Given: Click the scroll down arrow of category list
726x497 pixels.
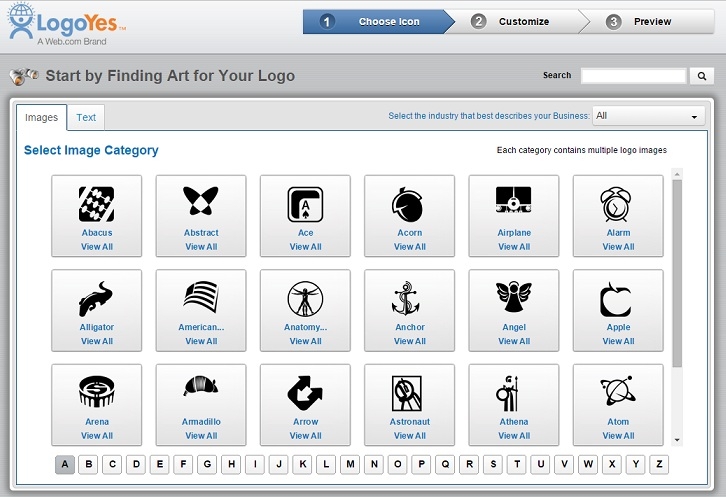Looking at the screenshot, I should click(677, 439).
